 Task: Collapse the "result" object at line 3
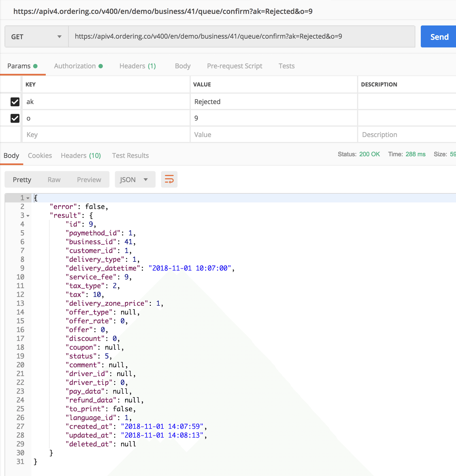pos(28,216)
